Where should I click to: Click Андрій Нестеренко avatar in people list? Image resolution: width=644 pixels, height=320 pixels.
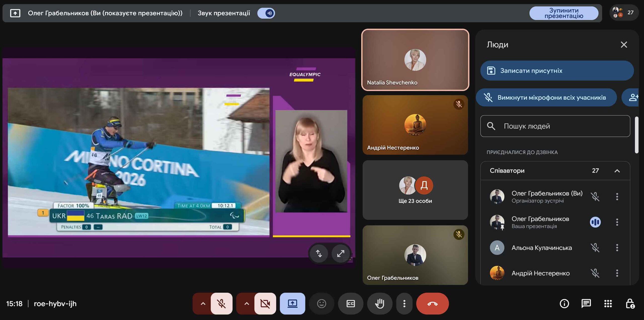(x=497, y=273)
